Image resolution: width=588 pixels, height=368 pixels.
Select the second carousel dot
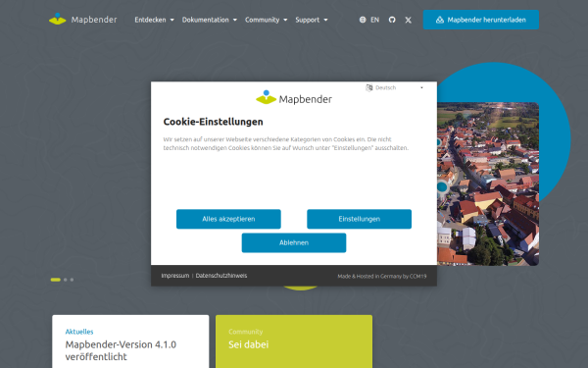point(66,280)
